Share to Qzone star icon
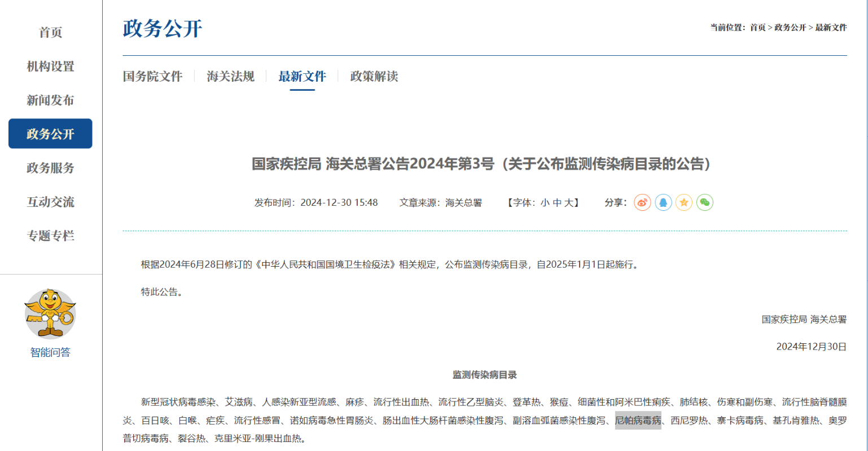Screen dimensions: 868x451 (684, 202)
